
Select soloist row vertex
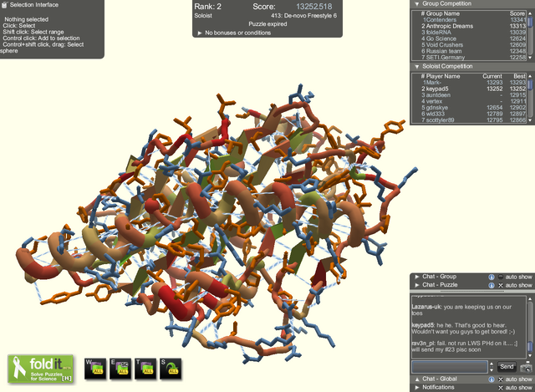coord(470,101)
